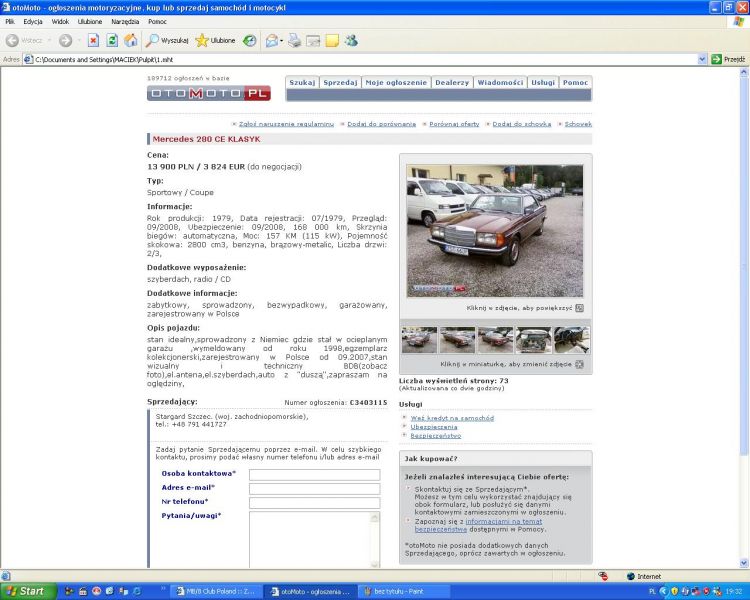750x600 pixels.
Task: Click the yellow Discuss note icon
Action: pyautogui.click(x=332, y=41)
